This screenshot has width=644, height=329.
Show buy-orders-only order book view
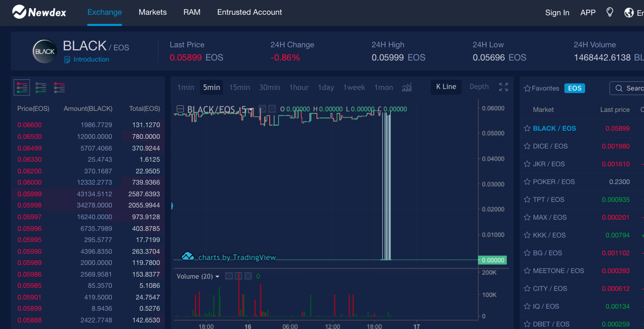[x=41, y=87]
